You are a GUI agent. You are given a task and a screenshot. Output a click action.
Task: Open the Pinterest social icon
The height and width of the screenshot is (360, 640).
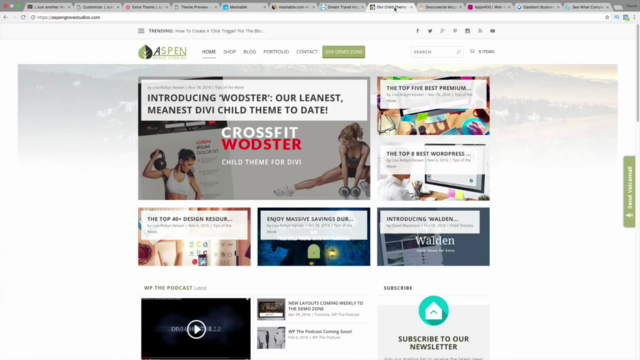(455, 31)
